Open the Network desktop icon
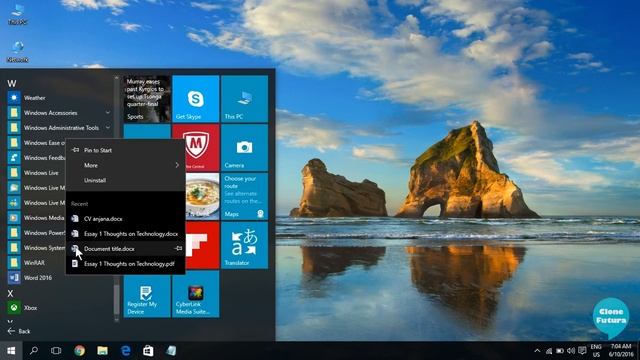This screenshot has width=640, height=360. 18,51
